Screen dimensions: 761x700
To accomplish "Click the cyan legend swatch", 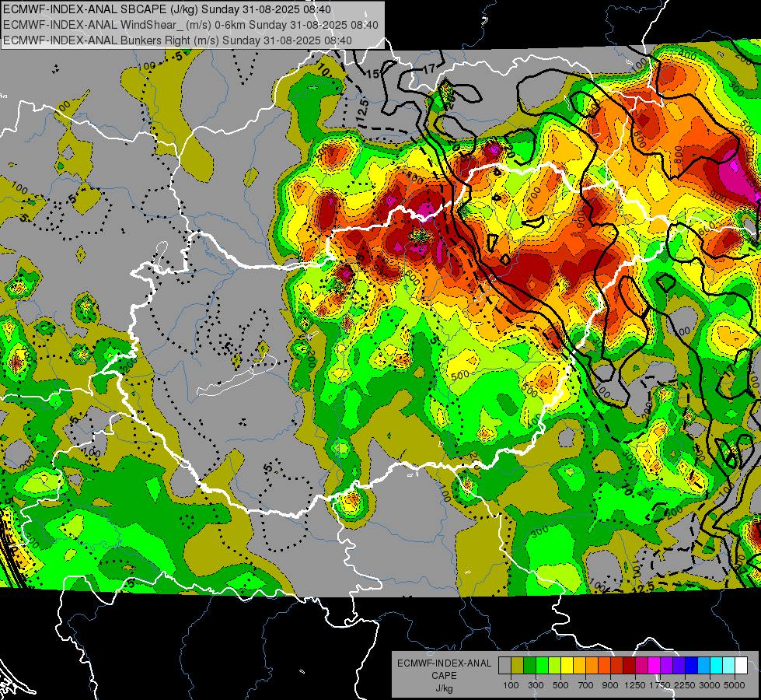I will (x=717, y=665).
